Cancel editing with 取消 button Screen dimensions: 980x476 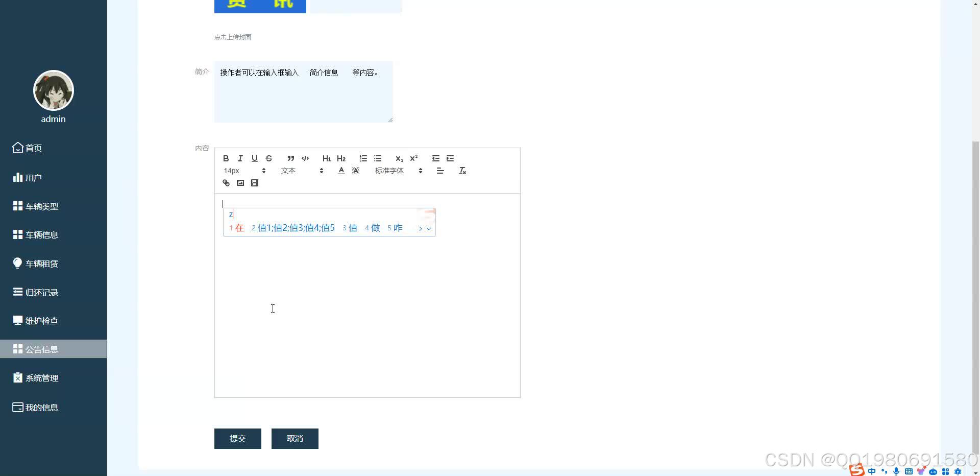(295, 438)
